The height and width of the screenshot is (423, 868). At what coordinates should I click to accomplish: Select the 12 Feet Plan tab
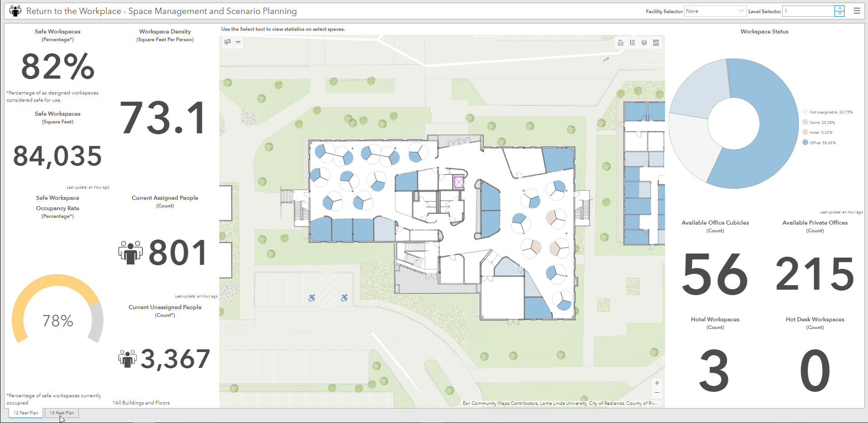(x=25, y=413)
